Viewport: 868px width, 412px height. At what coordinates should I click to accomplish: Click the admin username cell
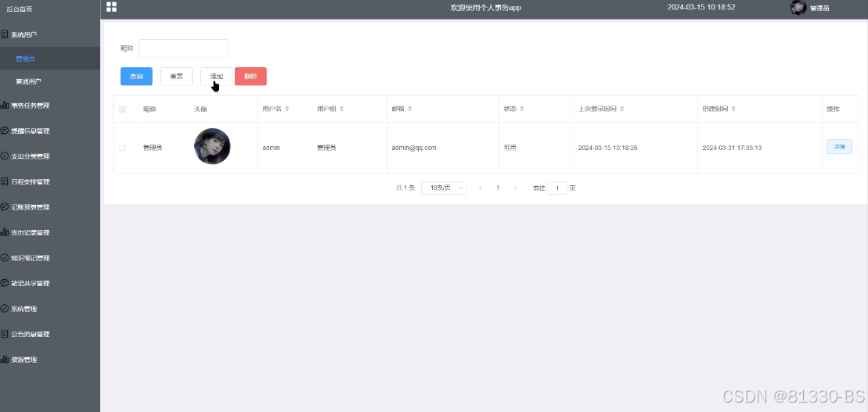[x=272, y=148]
